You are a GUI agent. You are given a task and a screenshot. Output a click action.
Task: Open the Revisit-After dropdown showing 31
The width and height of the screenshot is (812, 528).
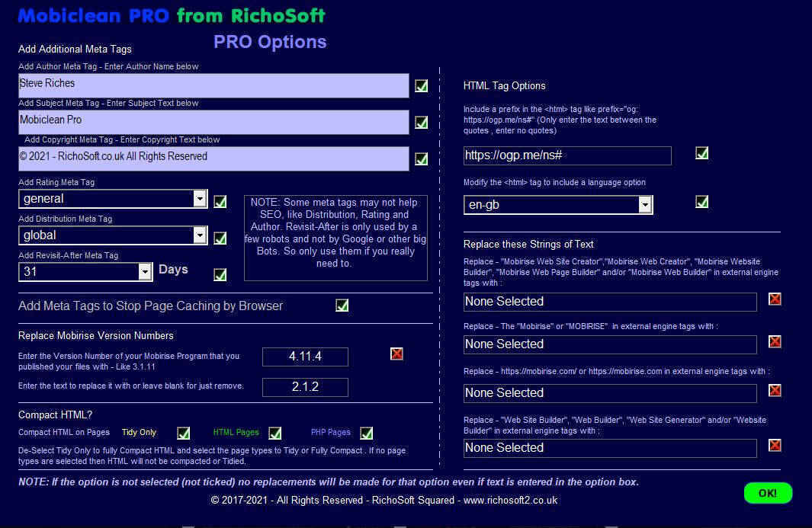click(145, 272)
